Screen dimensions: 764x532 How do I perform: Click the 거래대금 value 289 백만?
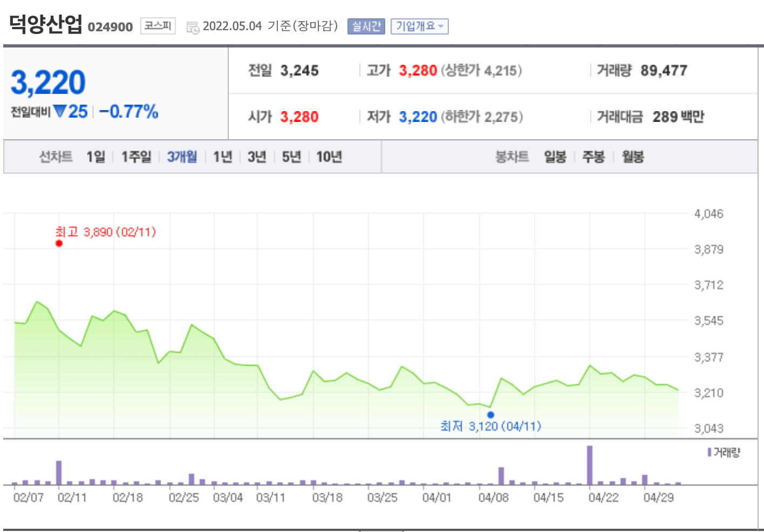pos(679,117)
